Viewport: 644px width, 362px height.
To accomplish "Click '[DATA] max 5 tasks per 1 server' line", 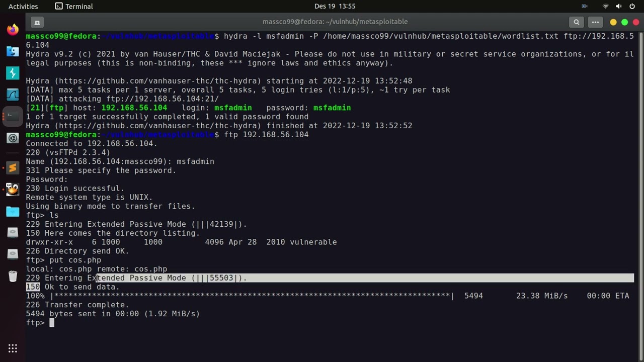I will [x=238, y=90].
